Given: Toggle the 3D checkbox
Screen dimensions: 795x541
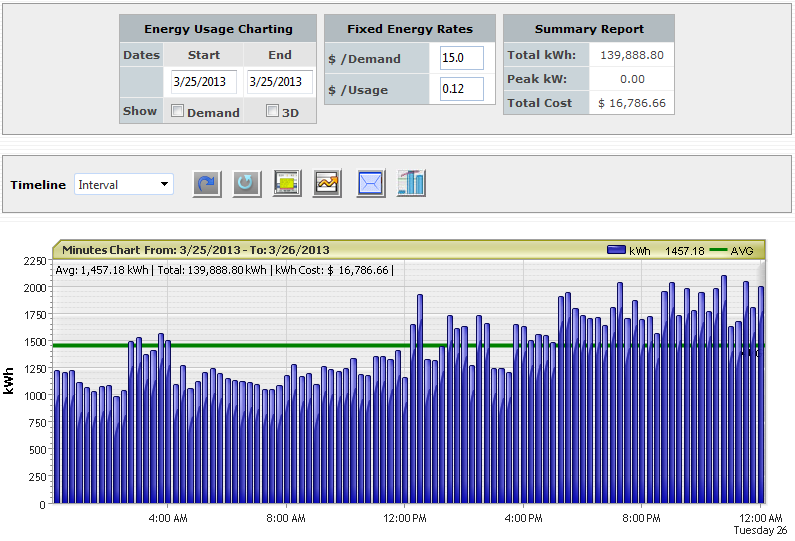Looking at the screenshot, I should [272, 111].
